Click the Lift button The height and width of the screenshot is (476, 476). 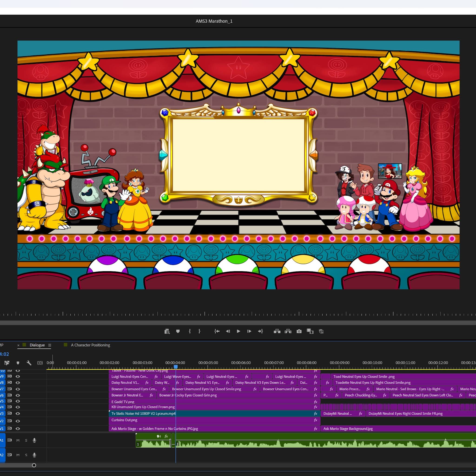tap(277, 331)
